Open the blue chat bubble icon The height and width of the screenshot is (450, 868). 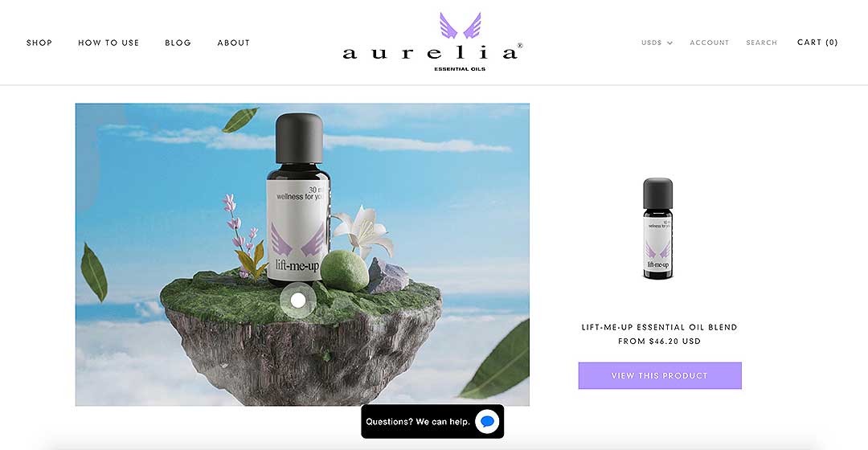point(487,422)
